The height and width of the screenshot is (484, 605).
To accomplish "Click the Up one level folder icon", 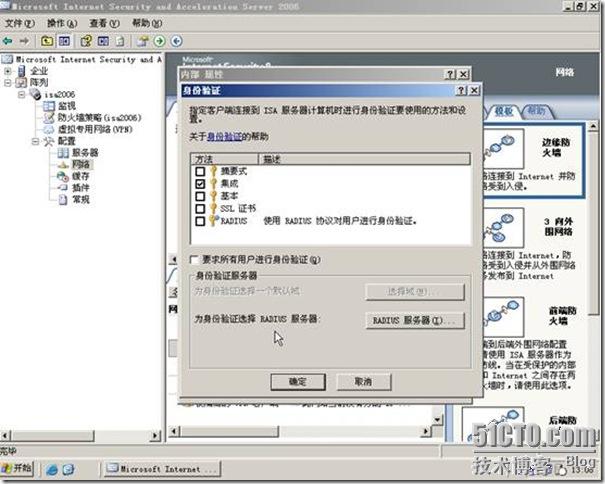I will coord(47,41).
